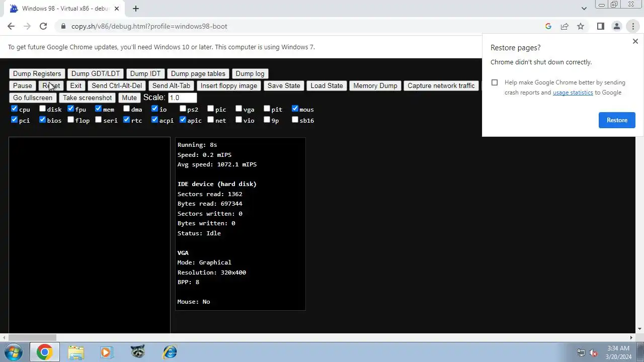Click the Load State button

[x=327, y=85]
